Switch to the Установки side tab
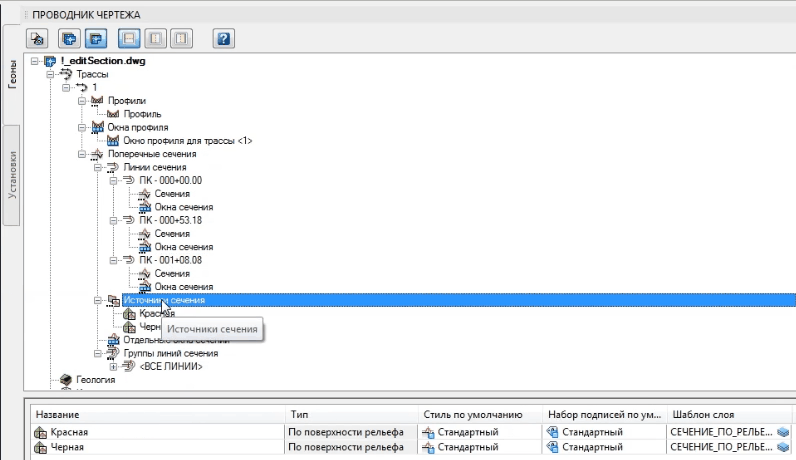This screenshot has height=460, width=796. [12, 176]
